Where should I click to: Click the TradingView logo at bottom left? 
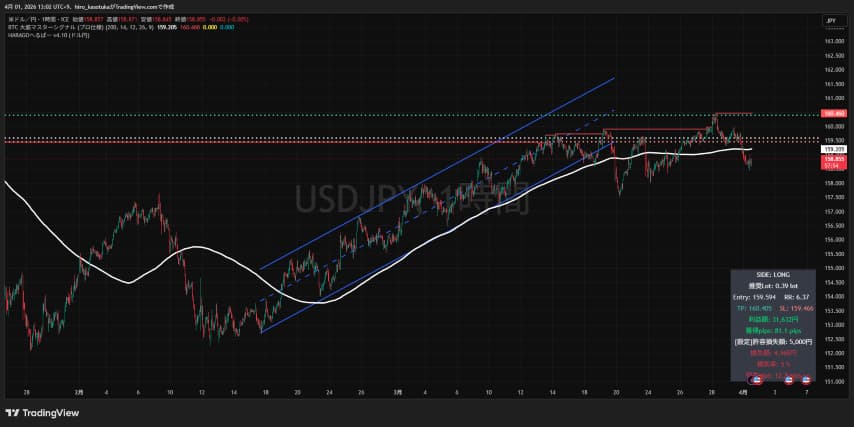point(42,412)
